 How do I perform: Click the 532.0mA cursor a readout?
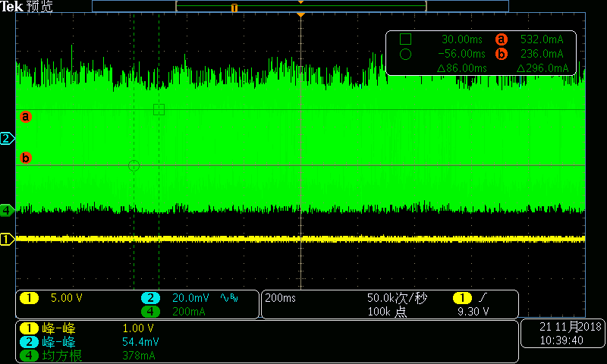[x=542, y=39]
